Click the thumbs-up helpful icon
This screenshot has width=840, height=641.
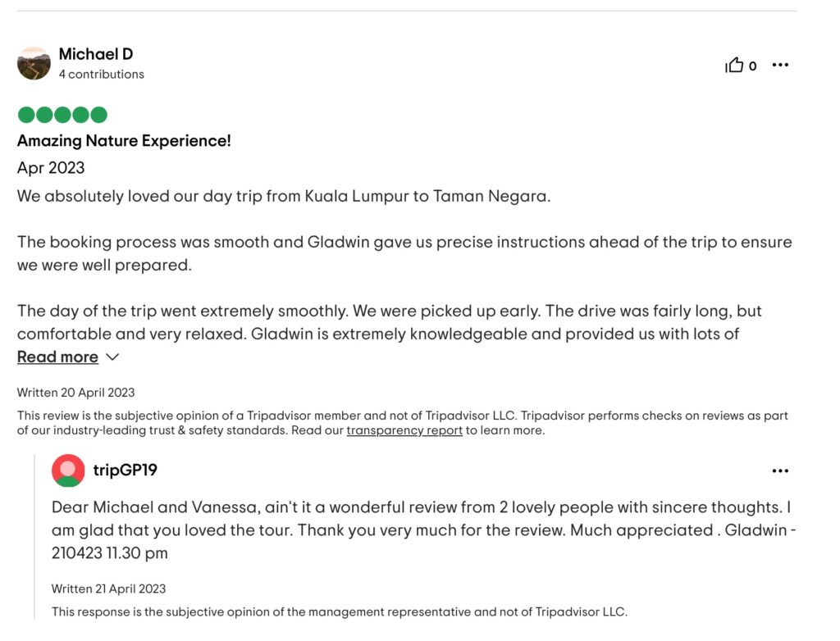[734, 65]
